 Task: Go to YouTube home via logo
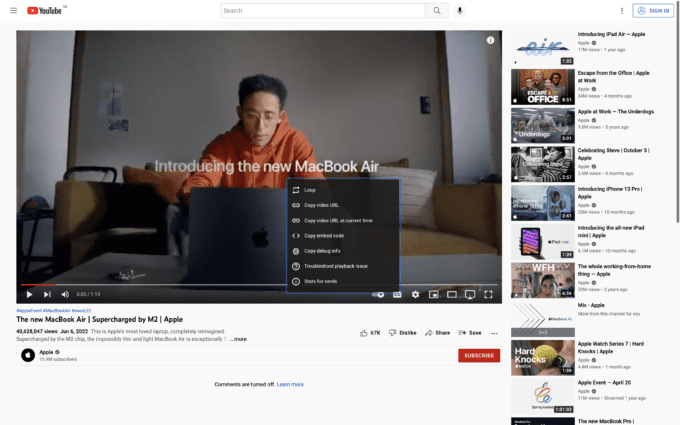pos(44,10)
